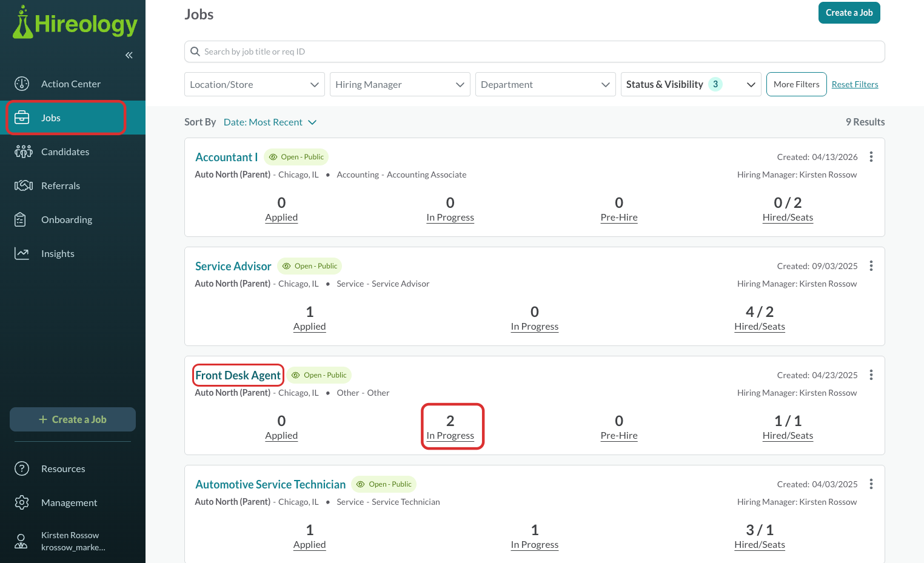Open the Status & Visibility dropdown

pos(691,84)
